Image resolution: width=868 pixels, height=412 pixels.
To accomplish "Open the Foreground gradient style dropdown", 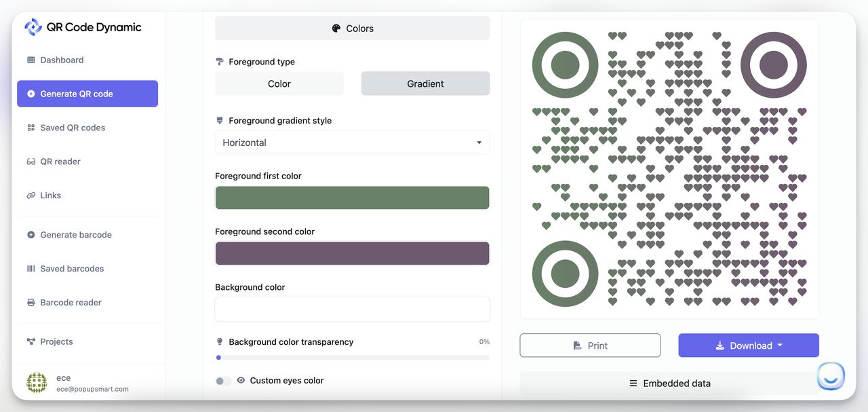I will (x=352, y=143).
